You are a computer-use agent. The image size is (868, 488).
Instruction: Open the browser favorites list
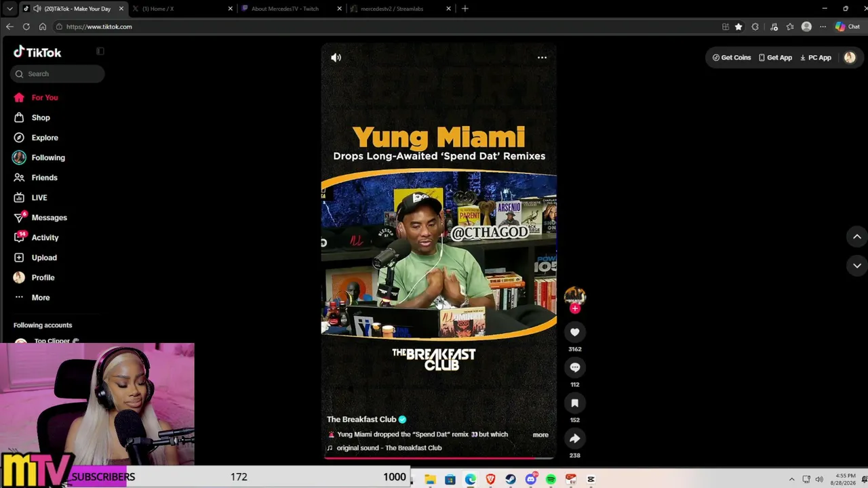click(790, 26)
